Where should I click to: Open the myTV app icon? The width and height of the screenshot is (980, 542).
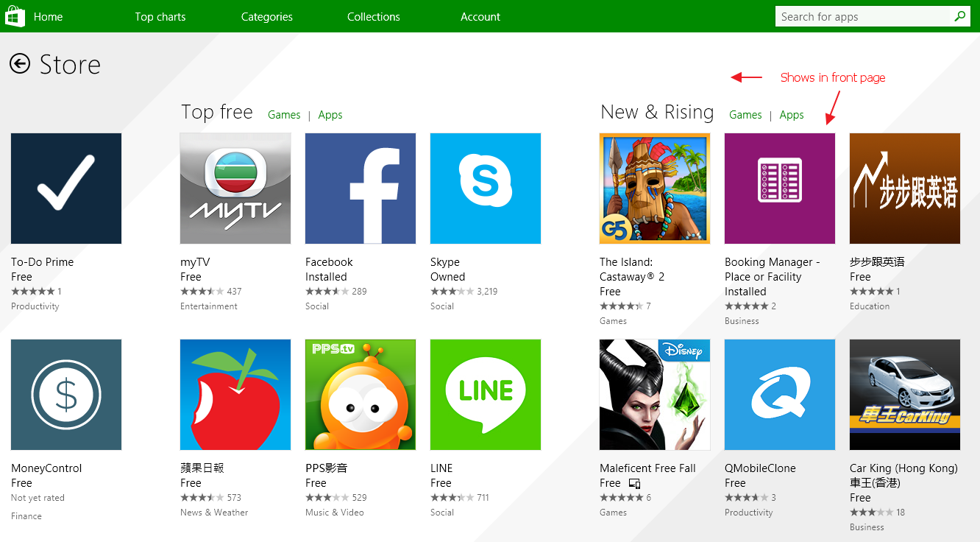click(235, 189)
